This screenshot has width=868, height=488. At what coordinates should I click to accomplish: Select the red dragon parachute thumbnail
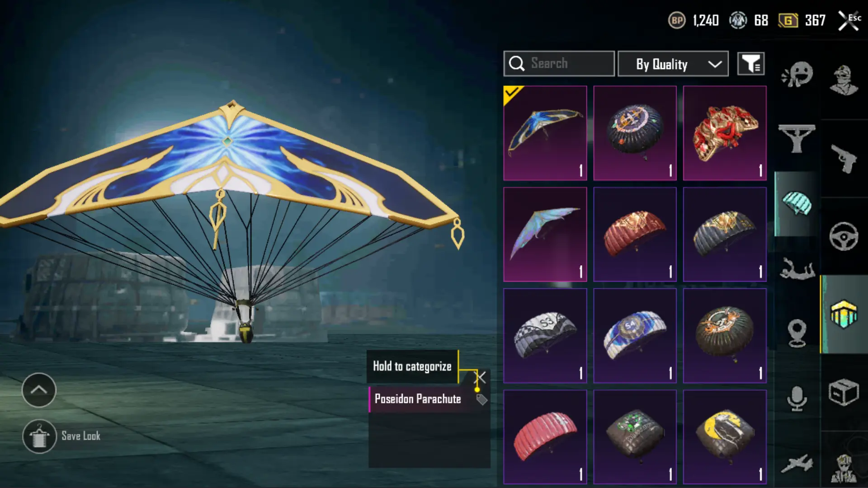(725, 133)
